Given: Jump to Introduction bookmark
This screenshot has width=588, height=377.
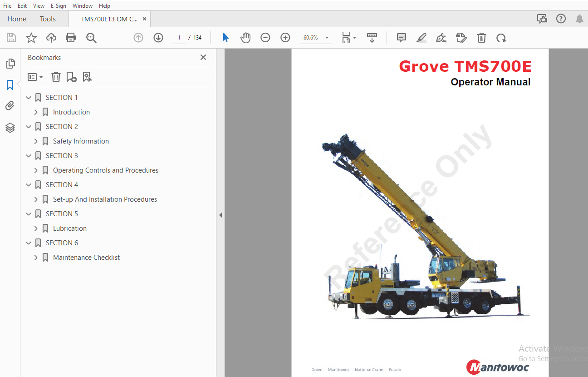Looking at the screenshot, I should [71, 112].
